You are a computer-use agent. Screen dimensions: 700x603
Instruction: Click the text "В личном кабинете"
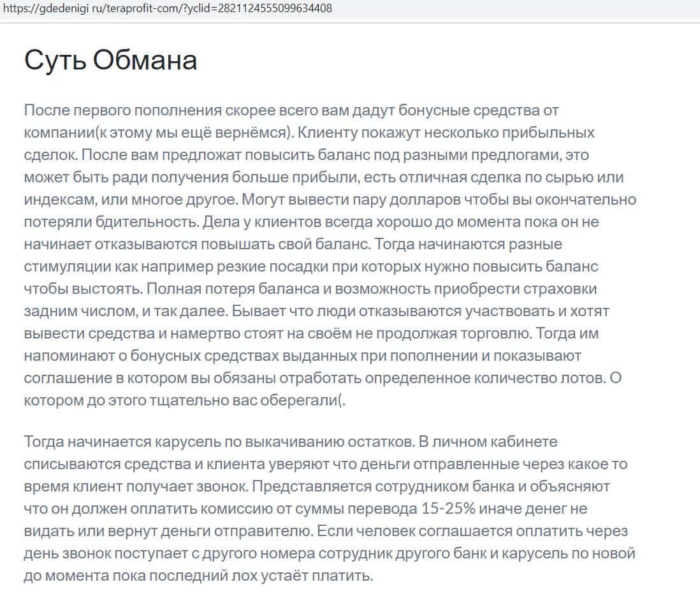pos(488,442)
